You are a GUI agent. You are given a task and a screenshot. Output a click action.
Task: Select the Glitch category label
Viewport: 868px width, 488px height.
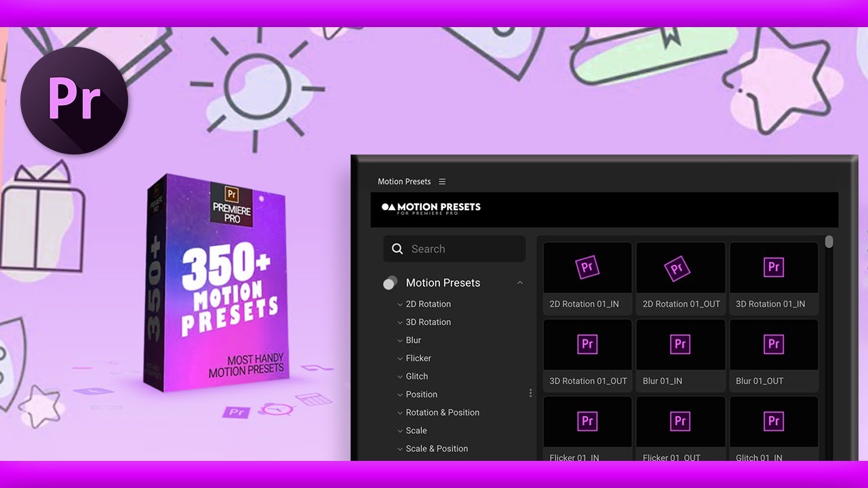pyautogui.click(x=417, y=376)
